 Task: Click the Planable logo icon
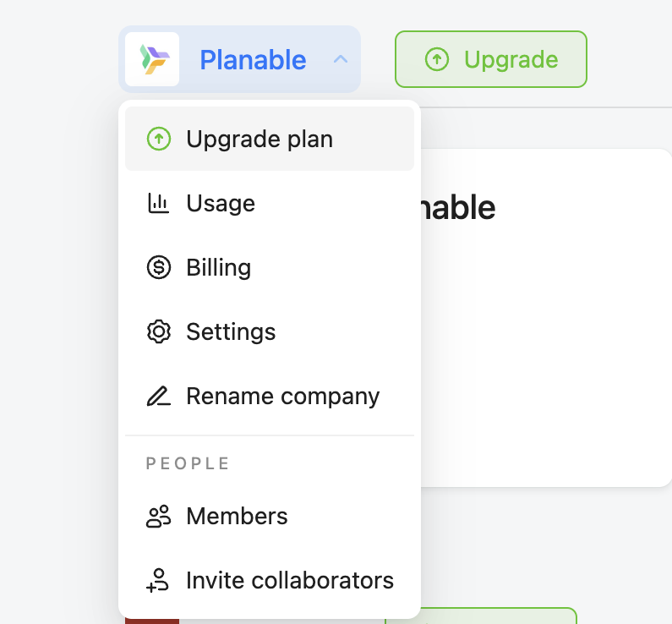(x=152, y=59)
